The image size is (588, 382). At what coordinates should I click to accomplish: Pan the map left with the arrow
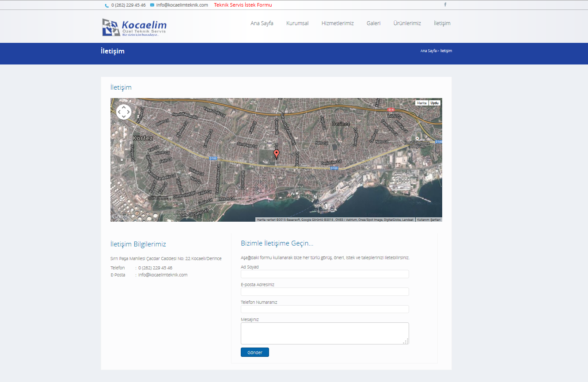tap(118, 112)
